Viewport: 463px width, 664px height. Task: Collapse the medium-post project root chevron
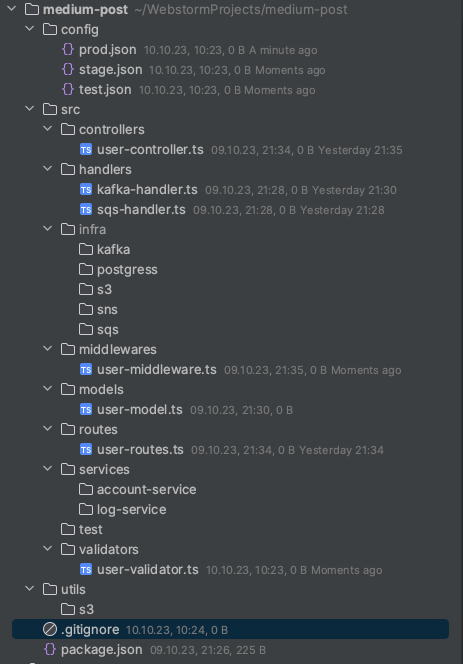[x=12, y=8]
